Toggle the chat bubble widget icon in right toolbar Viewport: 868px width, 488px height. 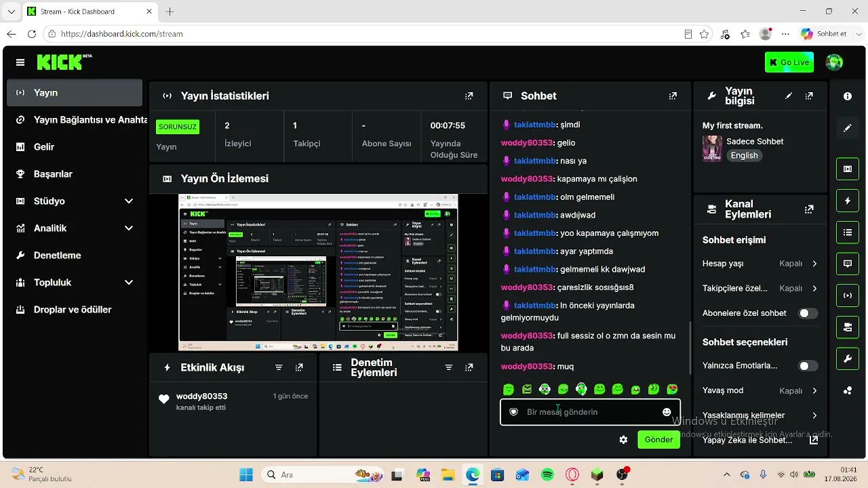pos(848,264)
